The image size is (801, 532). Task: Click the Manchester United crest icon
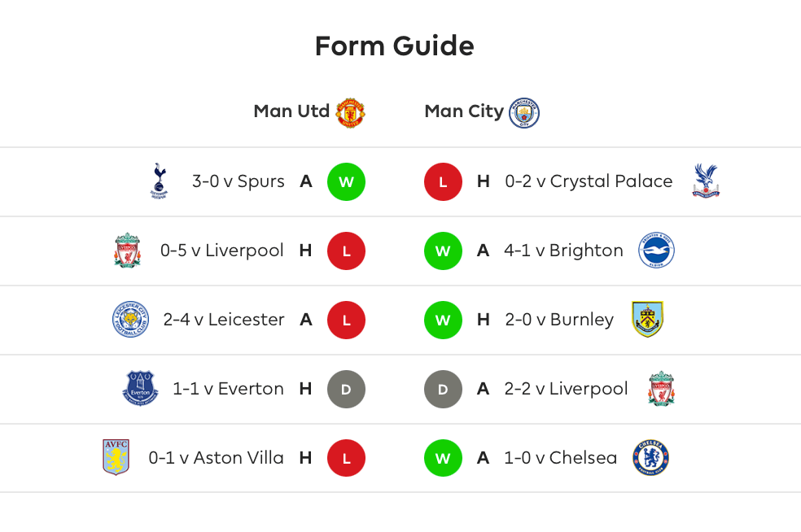[x=350, y=112]
